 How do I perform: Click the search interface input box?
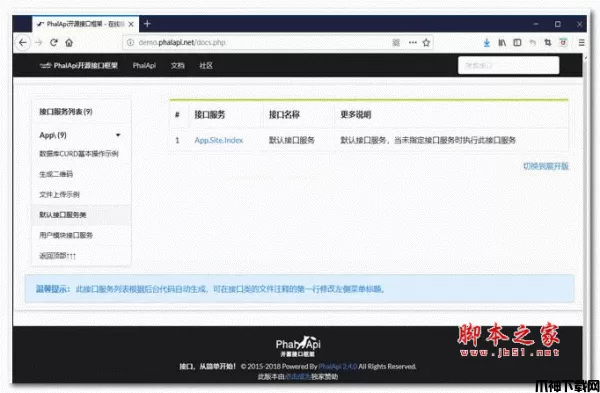(x=509, y=65)
